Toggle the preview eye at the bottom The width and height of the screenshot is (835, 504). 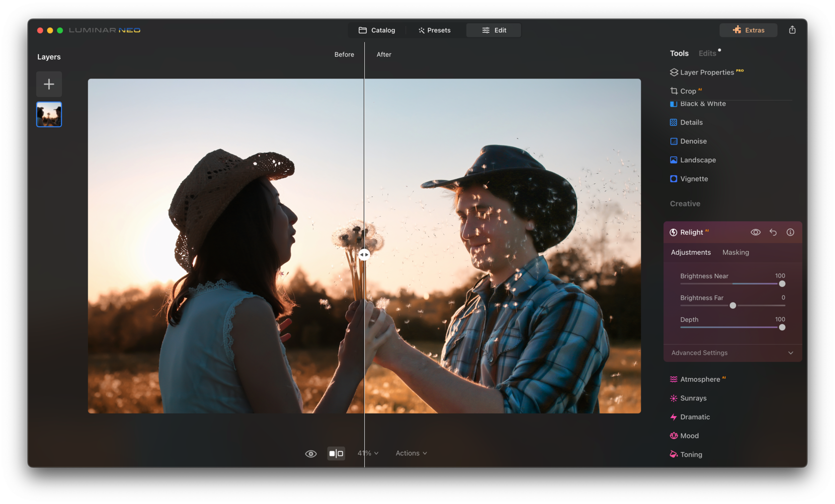(x=311, y=453)
